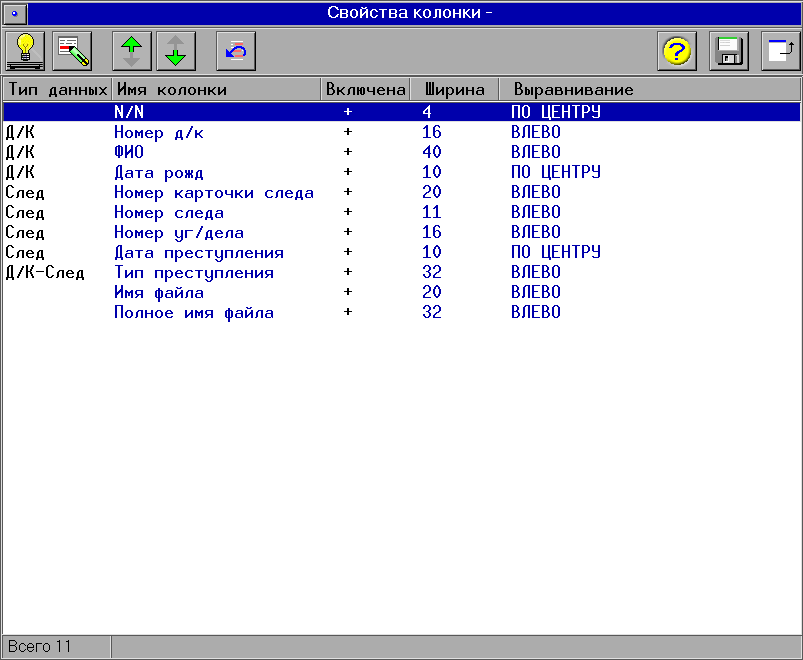
Task: Click ПО ЦЕНТРУ alignment for Дата рожд
Action: (x=556, y=172)
